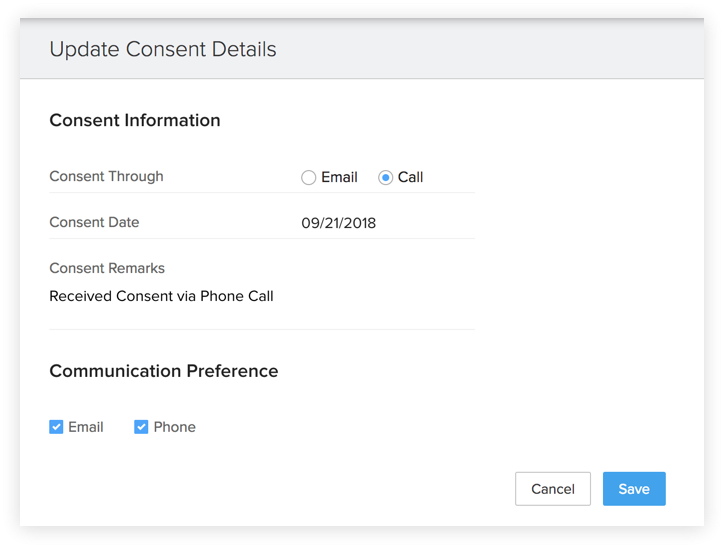Click the 'Consent Information' section heading
Viewport: 724px width, 548px height.
[135, 120]
